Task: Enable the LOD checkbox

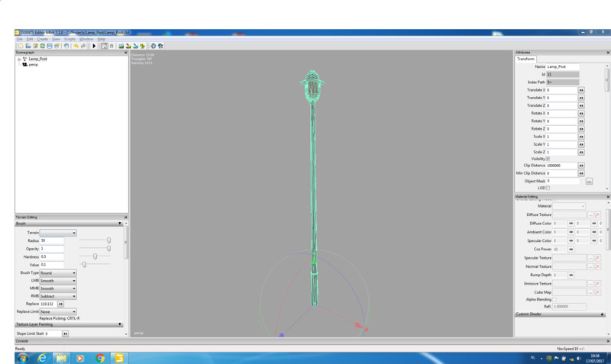Action: pos(548,188)
